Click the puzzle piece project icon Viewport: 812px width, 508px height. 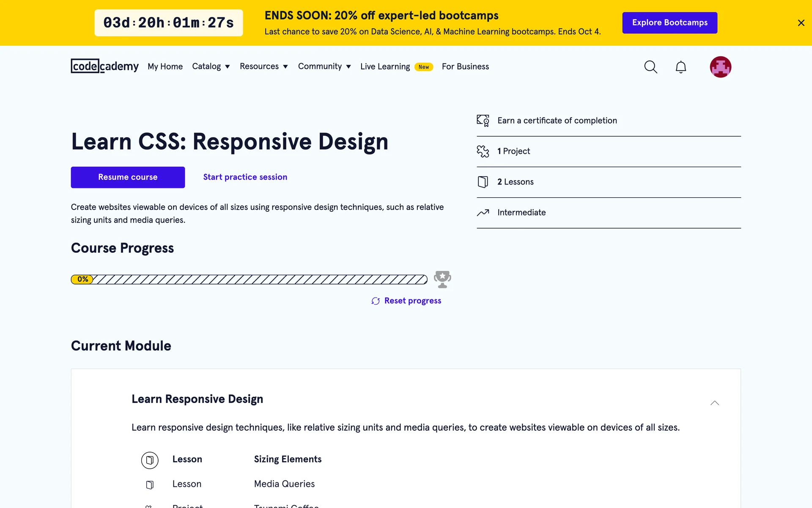click(x=483, y=151)
